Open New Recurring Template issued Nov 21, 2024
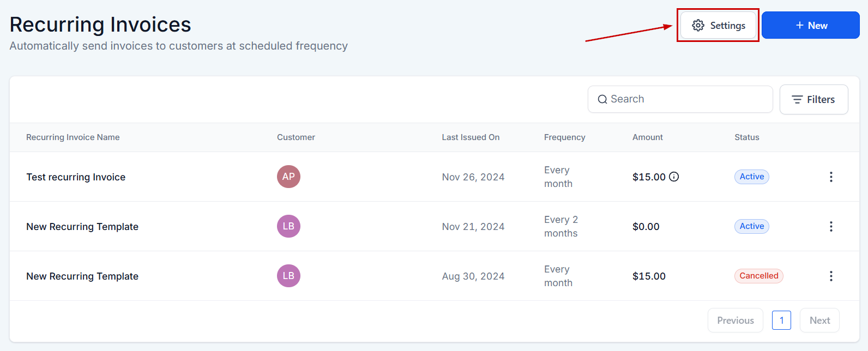The height and width of the screenshot is (351, 868). pos(82,227)
